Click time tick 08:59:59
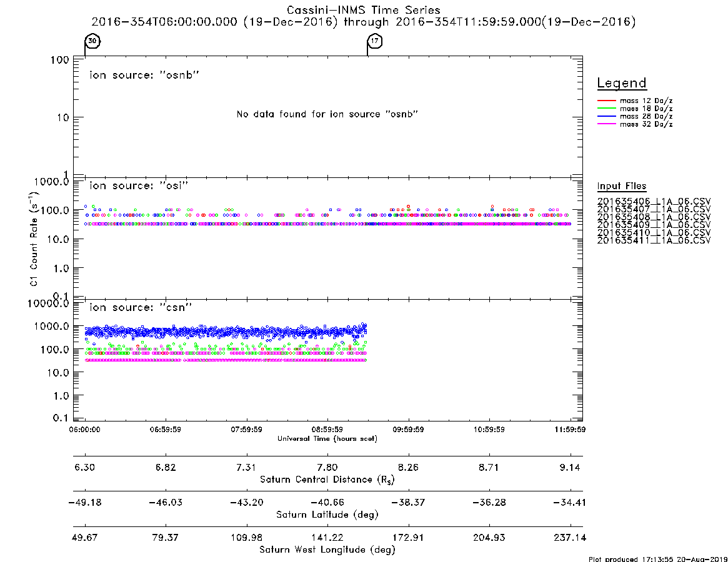The width and height of the screenshot is (728, 562). pyautogui.click(x=327, y=430)
